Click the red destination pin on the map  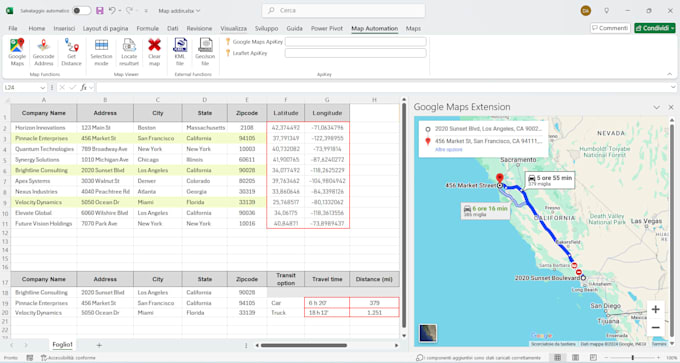(500, 178)
